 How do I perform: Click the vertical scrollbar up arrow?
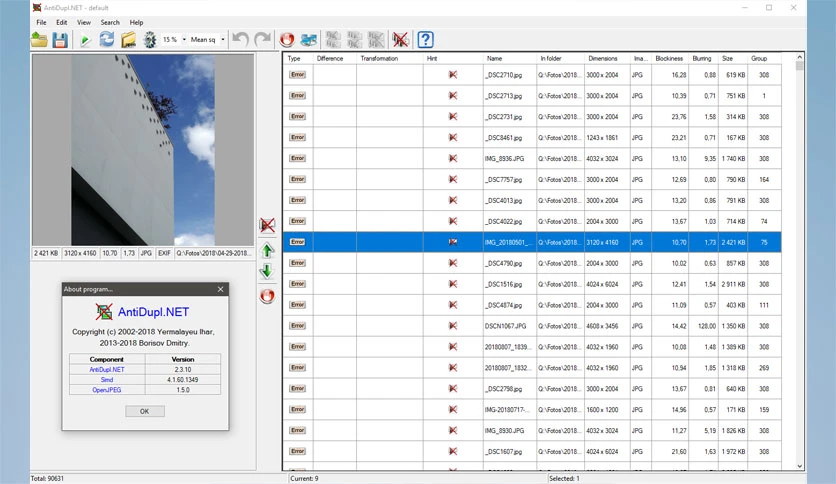800,57
